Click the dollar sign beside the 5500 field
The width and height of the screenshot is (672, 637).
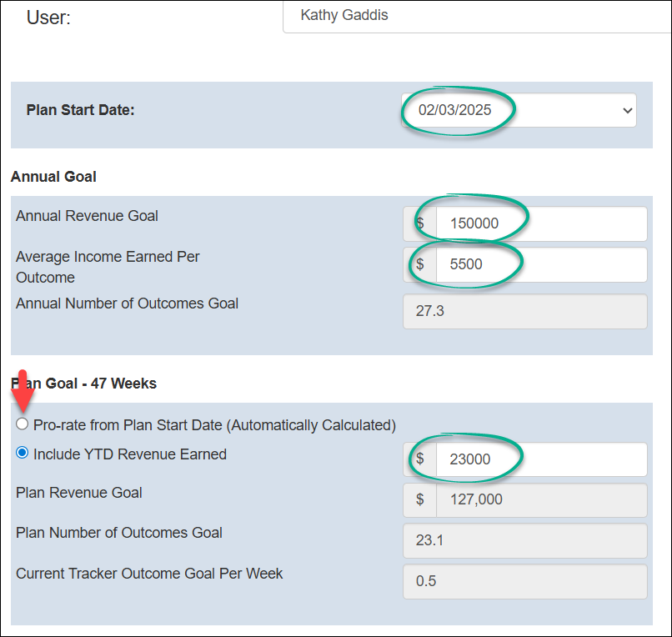tap(420, 264)
